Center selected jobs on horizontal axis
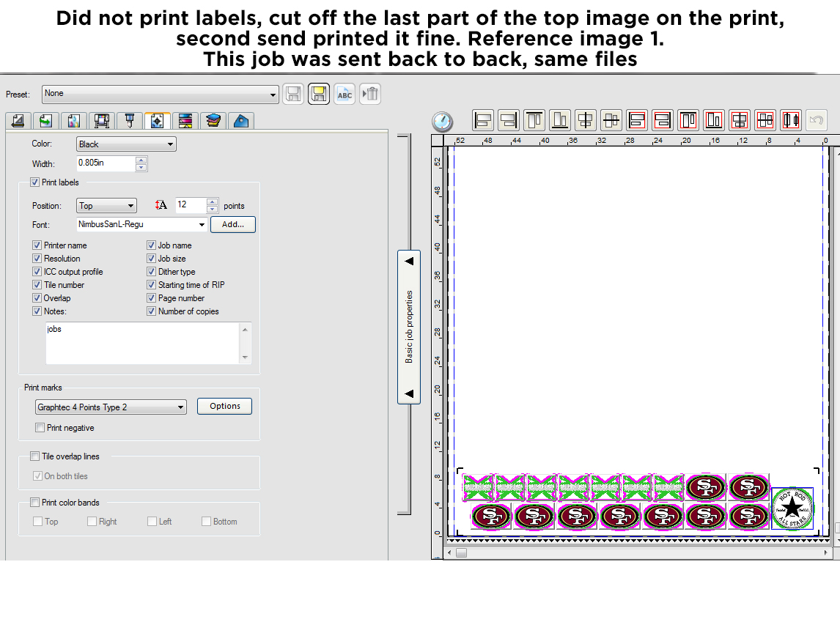The image size is (840, 633). (x=611, y=120)
